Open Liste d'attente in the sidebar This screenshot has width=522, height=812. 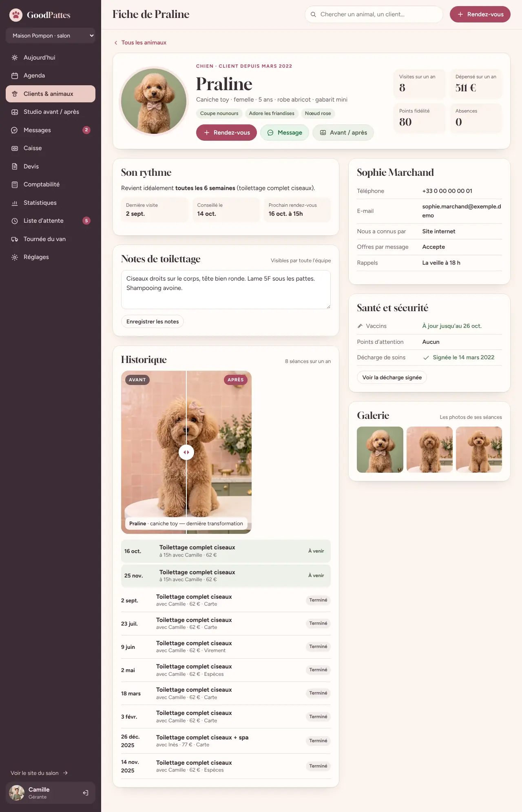point(51,221)
